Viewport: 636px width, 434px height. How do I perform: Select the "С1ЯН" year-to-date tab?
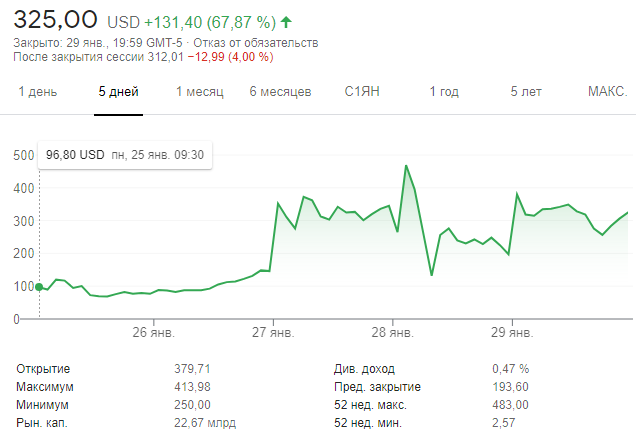364,92
